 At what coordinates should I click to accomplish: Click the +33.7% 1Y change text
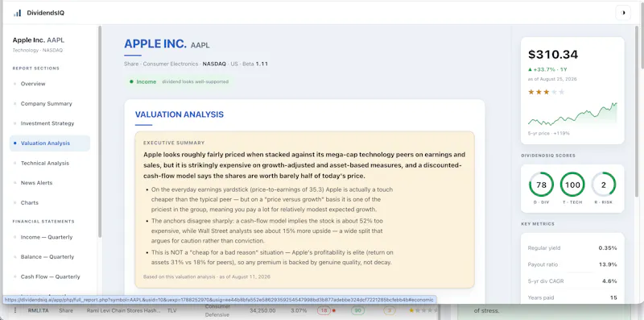[547, 69]
